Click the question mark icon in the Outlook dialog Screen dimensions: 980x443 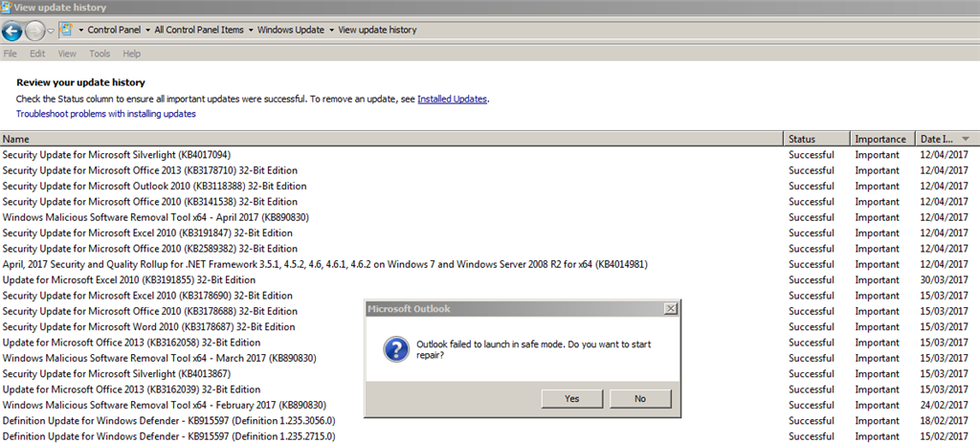(396, 350)
